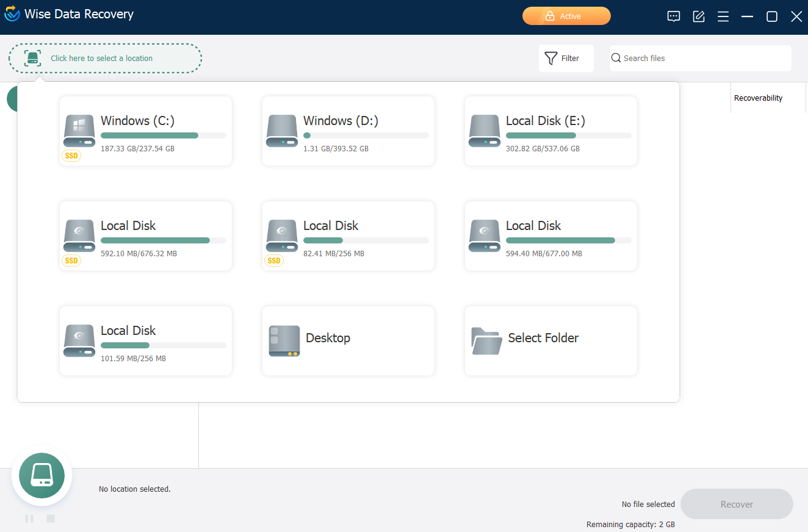The height and width of the screenshot is (532, 808).
Task: Open the Filter dropdown
Action: 566,57
